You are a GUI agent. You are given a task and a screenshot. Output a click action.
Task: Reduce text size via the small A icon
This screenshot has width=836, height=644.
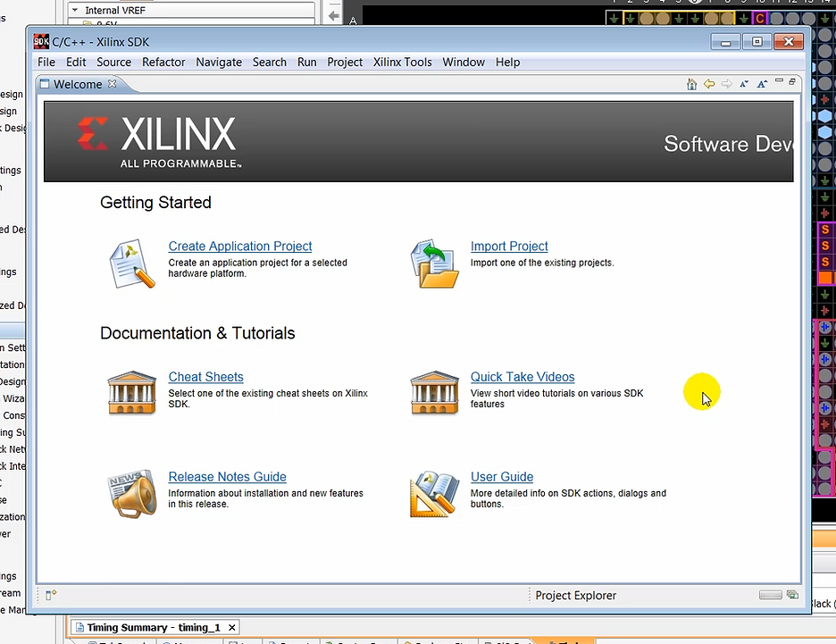click(x=743, y=83)
